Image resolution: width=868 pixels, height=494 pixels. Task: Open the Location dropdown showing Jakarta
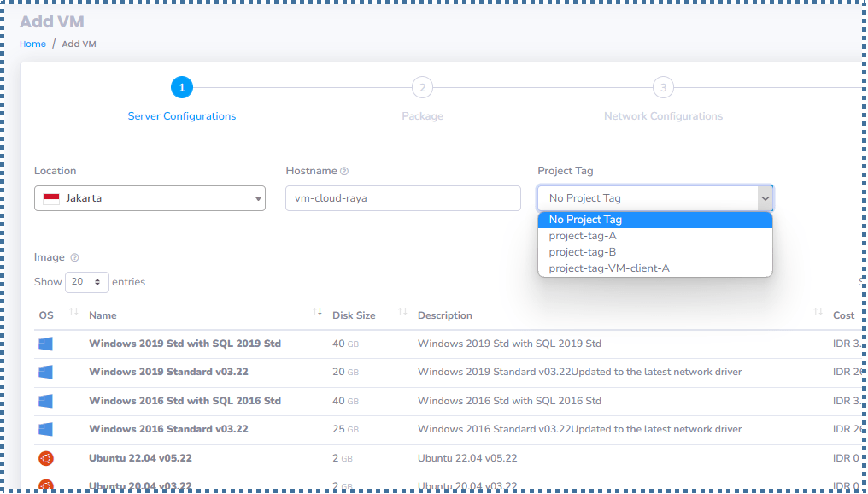150,197
